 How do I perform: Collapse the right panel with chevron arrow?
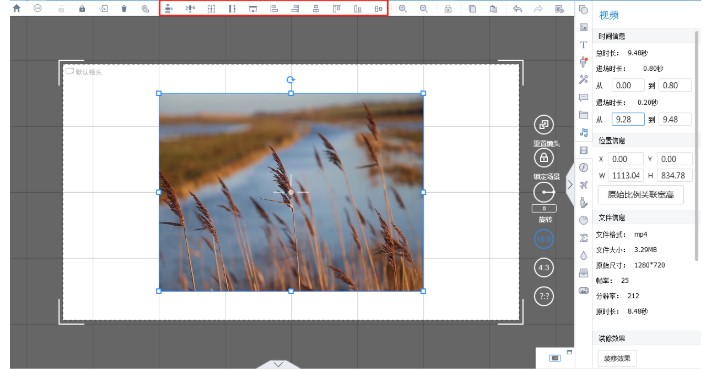[x=570, y=184]
